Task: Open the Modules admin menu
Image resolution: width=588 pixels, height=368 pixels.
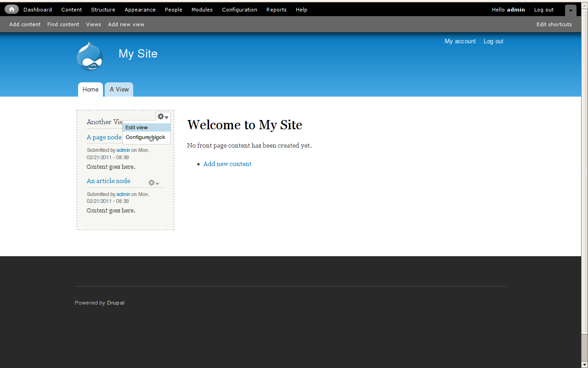Action: (x=202, y=10)
